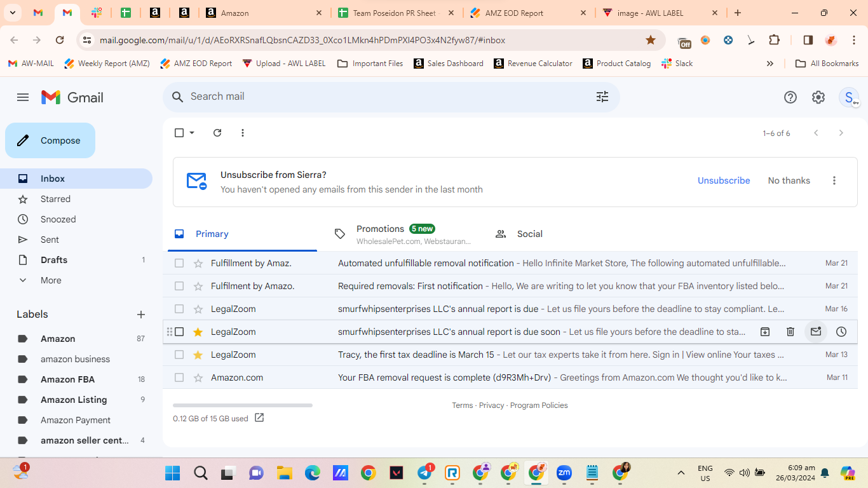
Task: Bookmark star icon in the address bar
Action: pos(651,40)
